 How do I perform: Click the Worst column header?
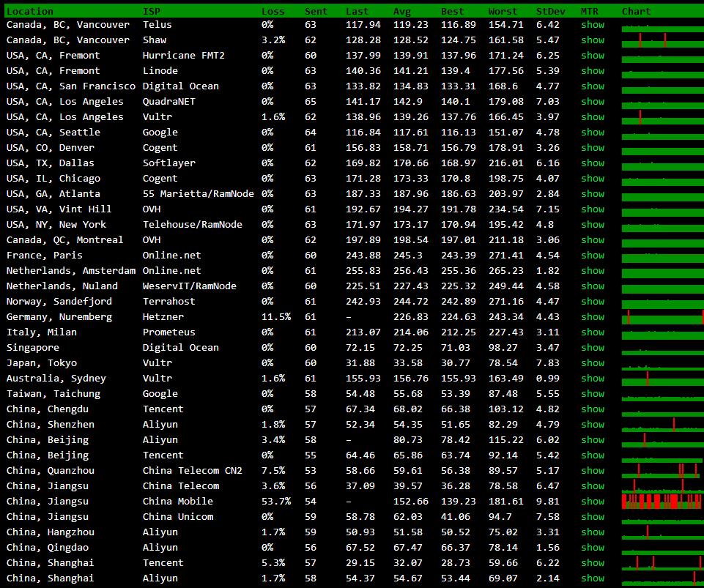(503, 11)
